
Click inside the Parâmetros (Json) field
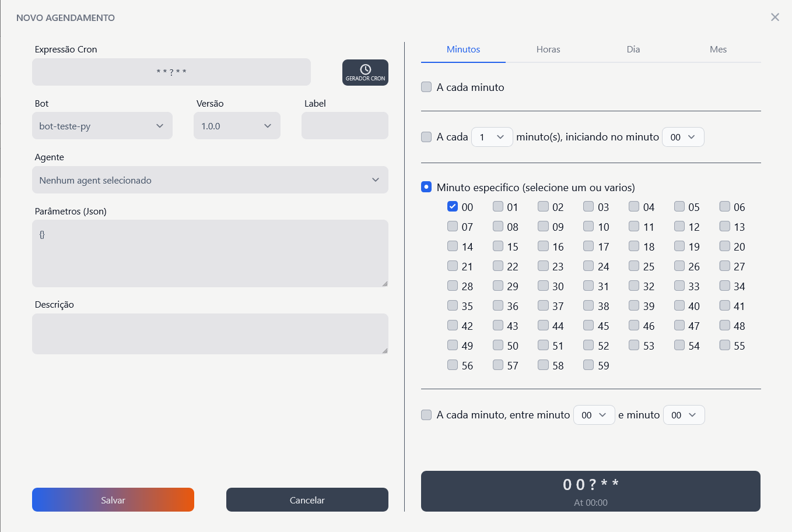click(x=210, y=253)
